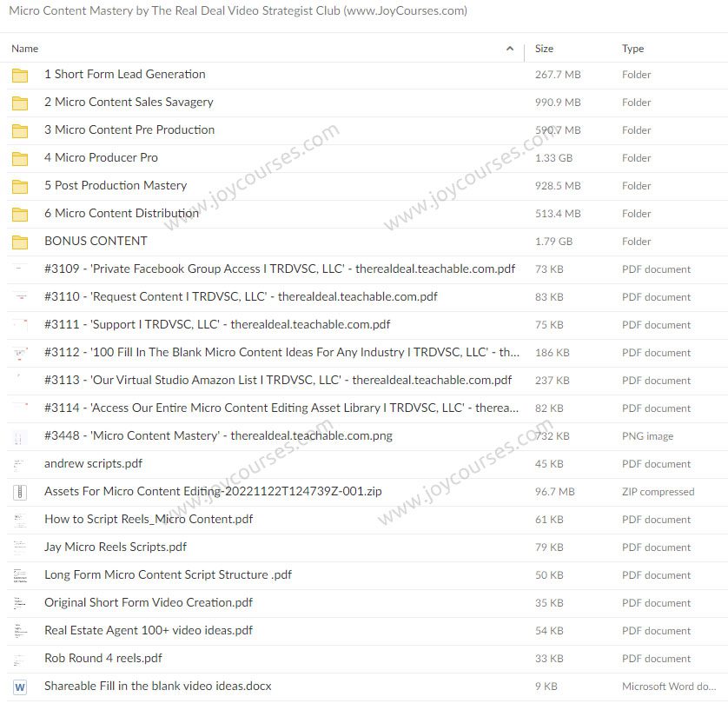Select the Real Estate Agent 100+ video ideas.pdf name

click(x=149, y=630)
